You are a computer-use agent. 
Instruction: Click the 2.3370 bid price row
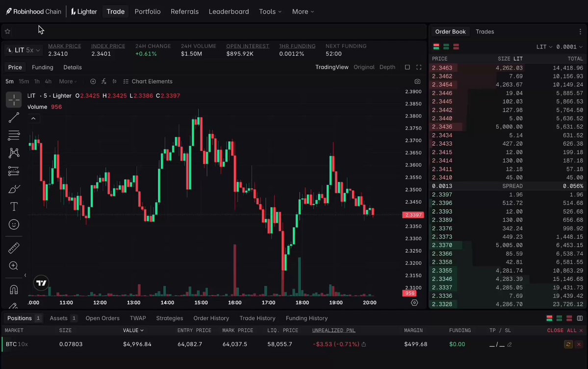[x=508, y=246]
